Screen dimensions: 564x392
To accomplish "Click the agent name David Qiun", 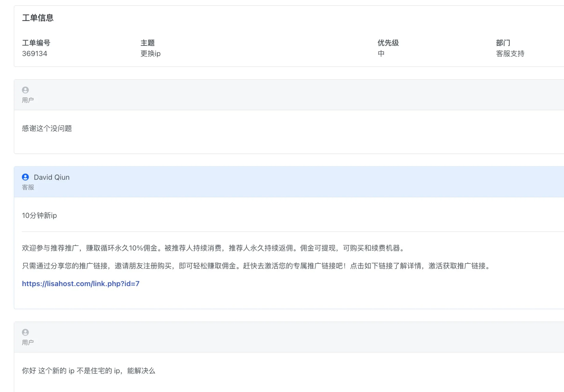I will coord(52,177).
